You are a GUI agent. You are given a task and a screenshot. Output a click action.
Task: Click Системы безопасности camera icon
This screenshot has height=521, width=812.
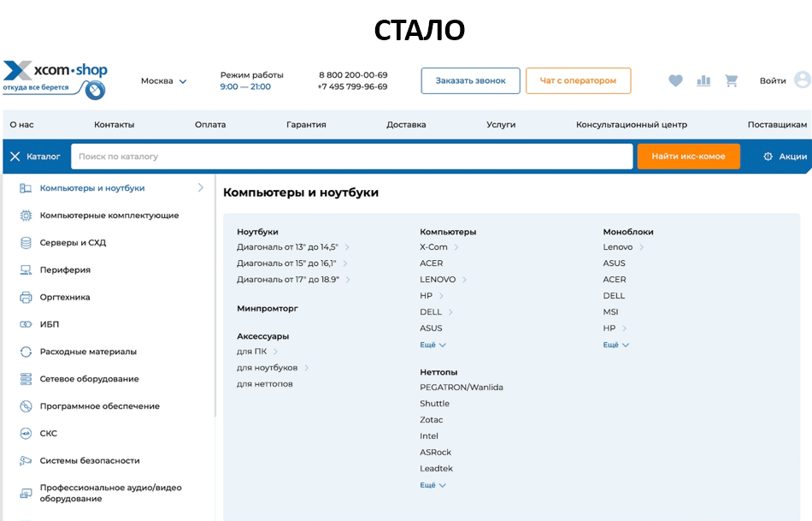[x=26, y=460]
